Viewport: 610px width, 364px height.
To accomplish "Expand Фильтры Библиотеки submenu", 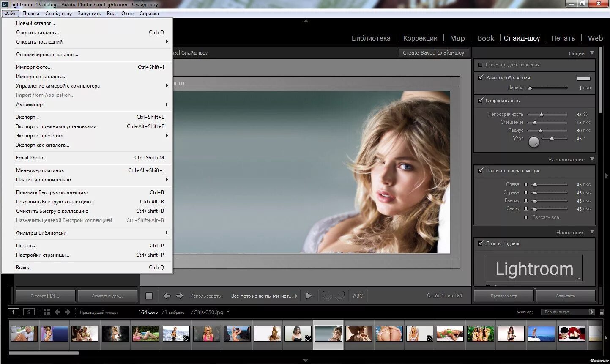I will coord(87,233).
